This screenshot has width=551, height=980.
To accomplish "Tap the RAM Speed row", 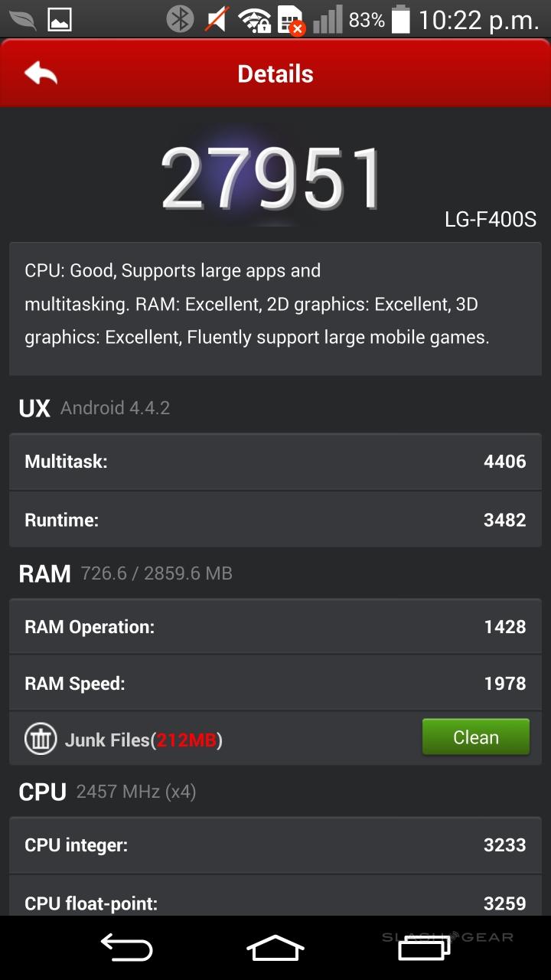I will 275,683.
